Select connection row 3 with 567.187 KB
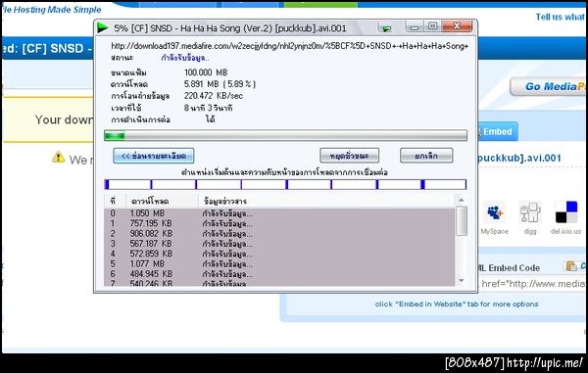Viewport: 588px width, 373px height. [x=279, y=244]
